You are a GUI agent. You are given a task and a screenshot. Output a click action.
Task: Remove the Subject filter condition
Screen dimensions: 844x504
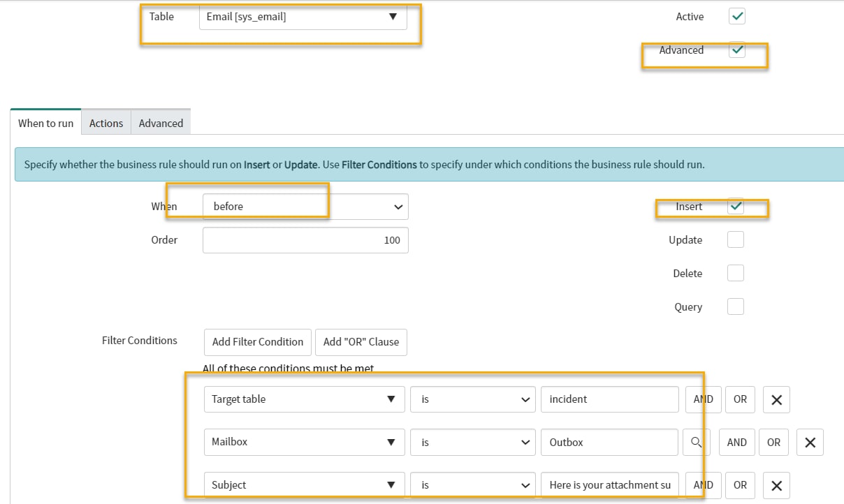point(776,485)
